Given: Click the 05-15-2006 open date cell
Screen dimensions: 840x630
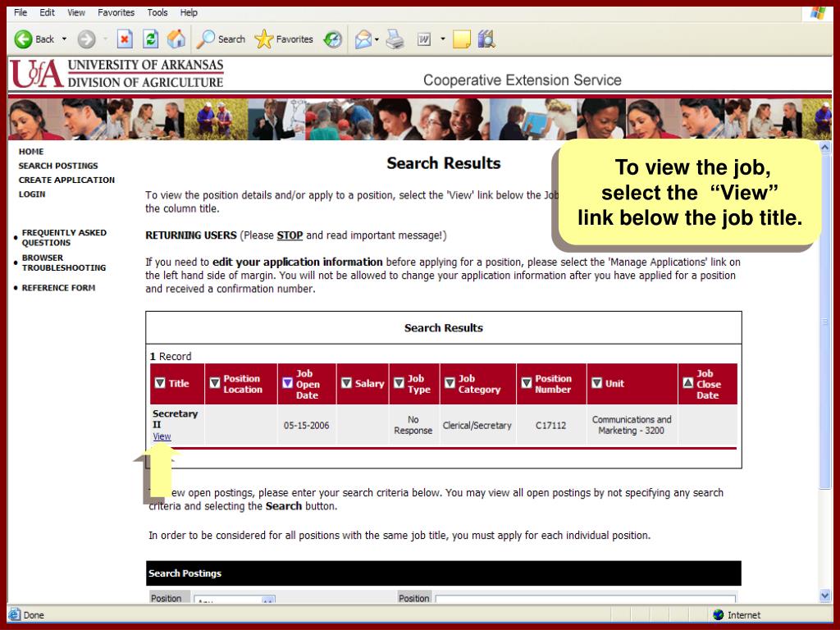Looking at the screenshot, I should (307, 426).
